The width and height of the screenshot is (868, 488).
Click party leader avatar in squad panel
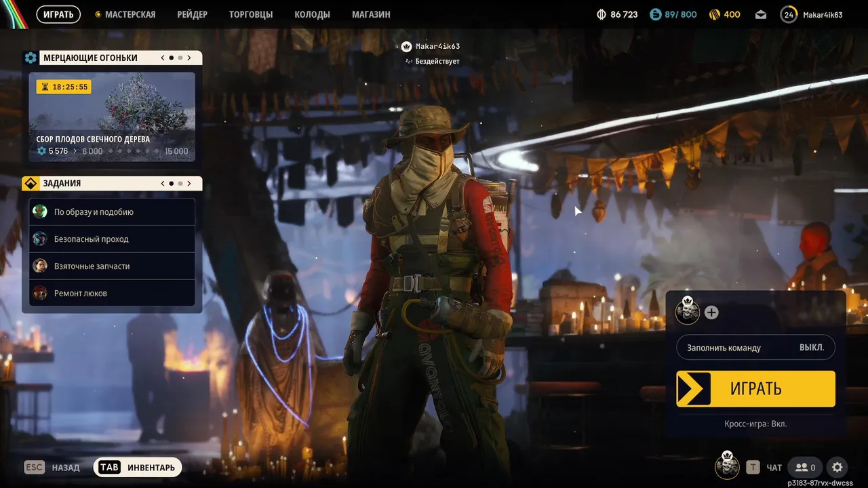(687, 311)
